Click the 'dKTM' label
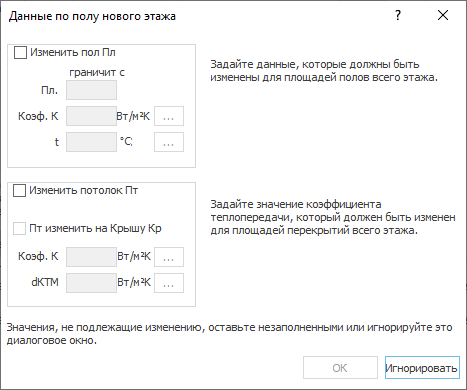Viewport: 467px width, 390px height. click(45, 282)
